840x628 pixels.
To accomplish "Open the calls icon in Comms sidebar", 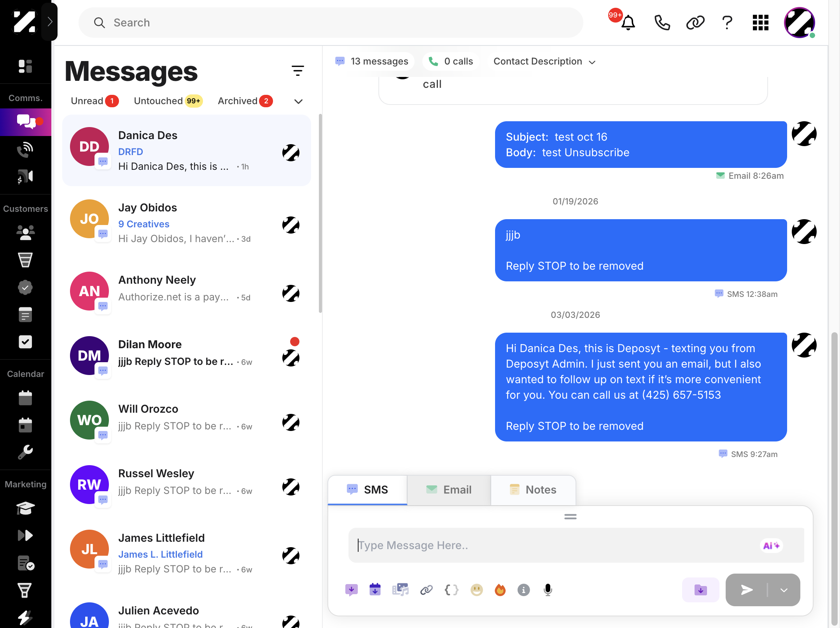I will click(25, 150).
